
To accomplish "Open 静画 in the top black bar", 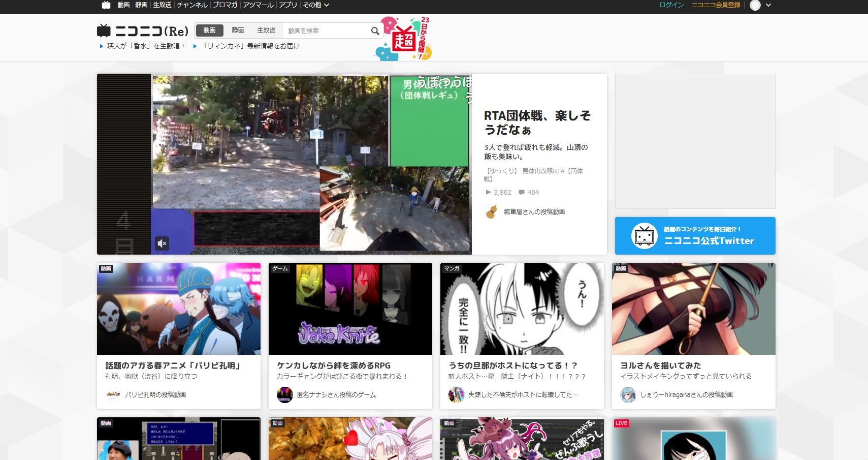I will (141, 5).
